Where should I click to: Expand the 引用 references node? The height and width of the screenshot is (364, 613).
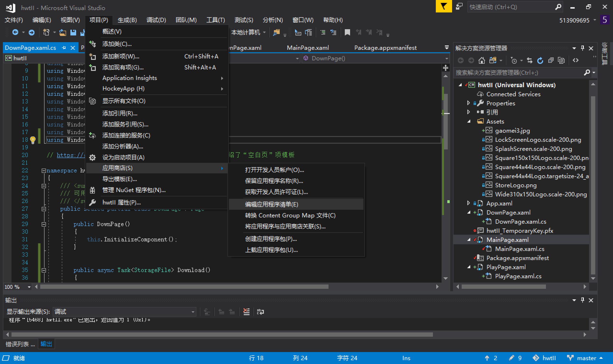click(469, 112)
